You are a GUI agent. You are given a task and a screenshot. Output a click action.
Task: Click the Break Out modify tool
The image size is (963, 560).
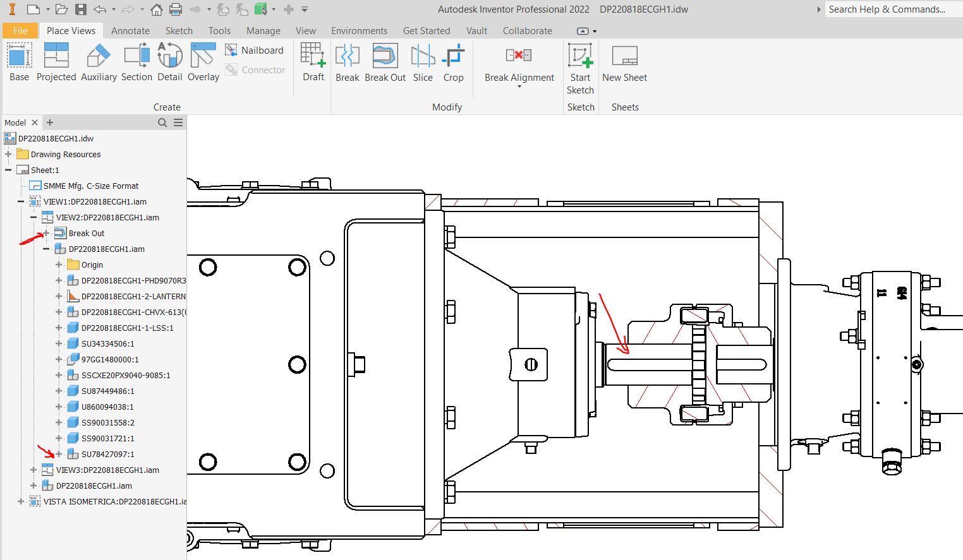385,63
